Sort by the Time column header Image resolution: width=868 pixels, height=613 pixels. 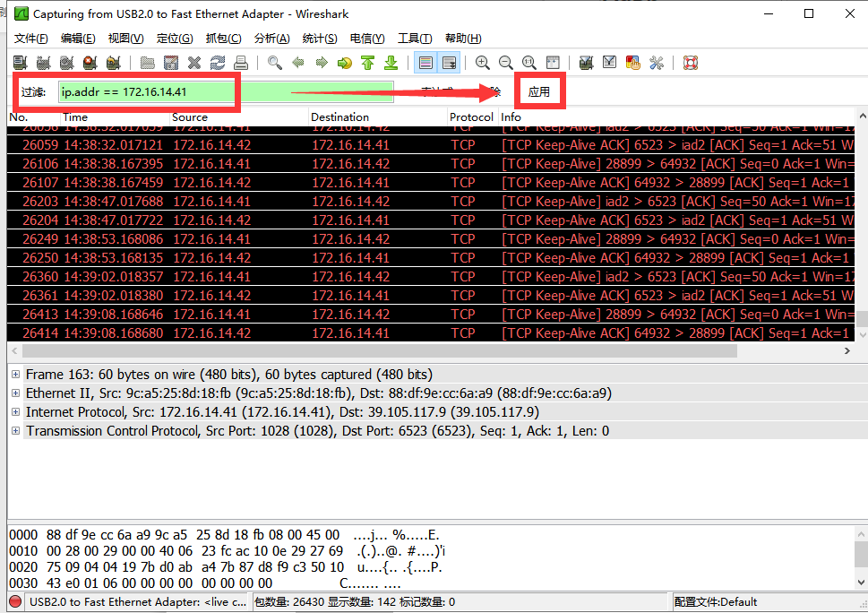[115, 117]
